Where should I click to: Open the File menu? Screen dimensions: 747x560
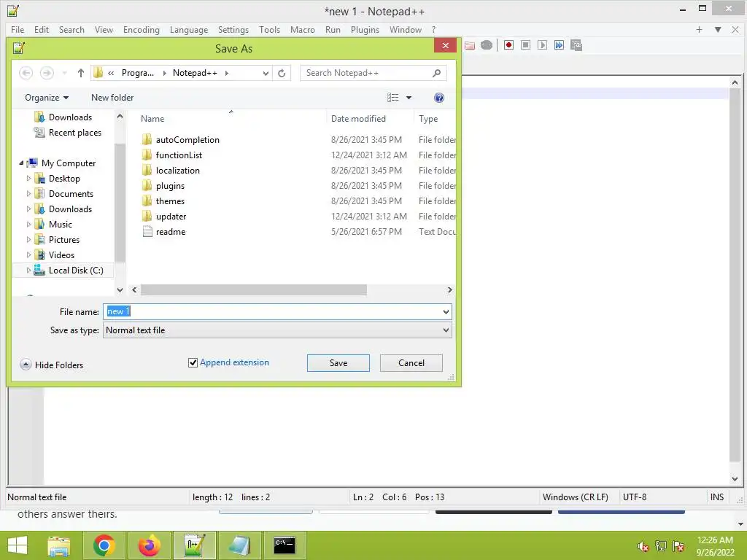point(18,29)
